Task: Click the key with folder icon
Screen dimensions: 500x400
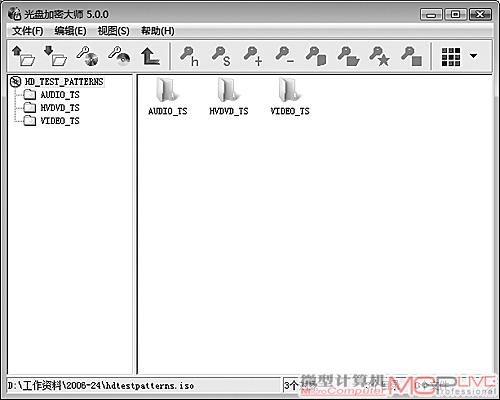Action: click(x=348, y=56)
